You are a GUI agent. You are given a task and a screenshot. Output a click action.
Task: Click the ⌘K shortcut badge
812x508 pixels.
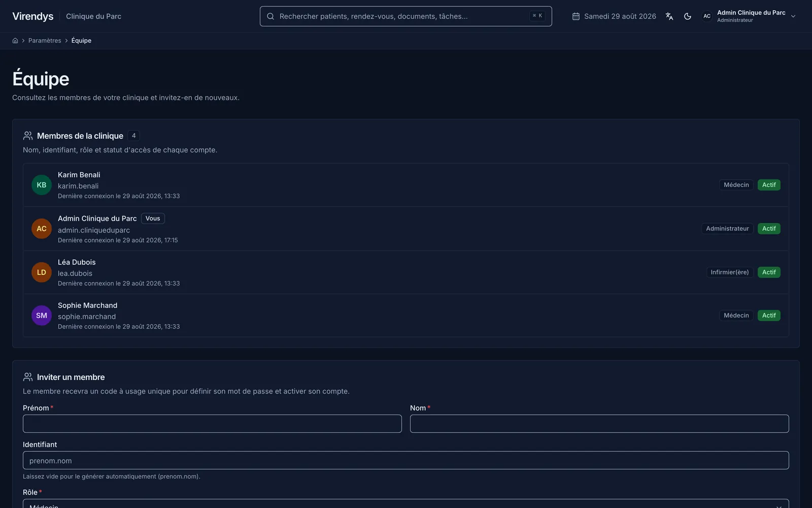point(537,16)
